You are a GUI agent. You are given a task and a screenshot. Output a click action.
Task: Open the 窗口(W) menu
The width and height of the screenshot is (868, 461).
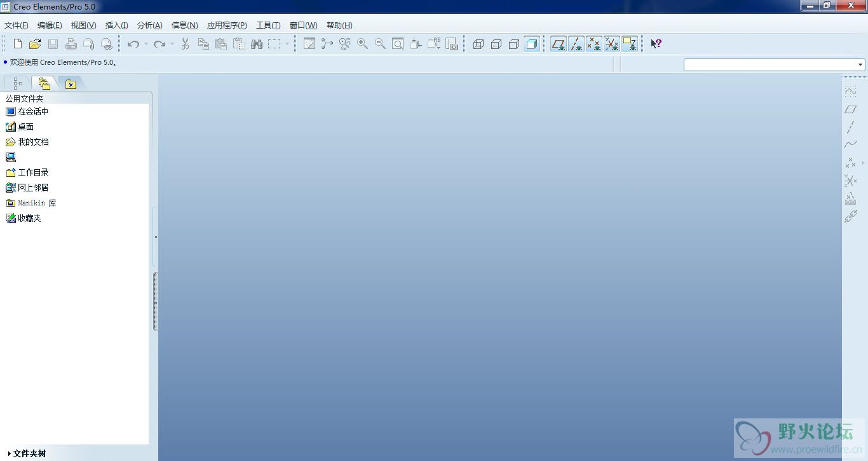click(x=303, y=25)
